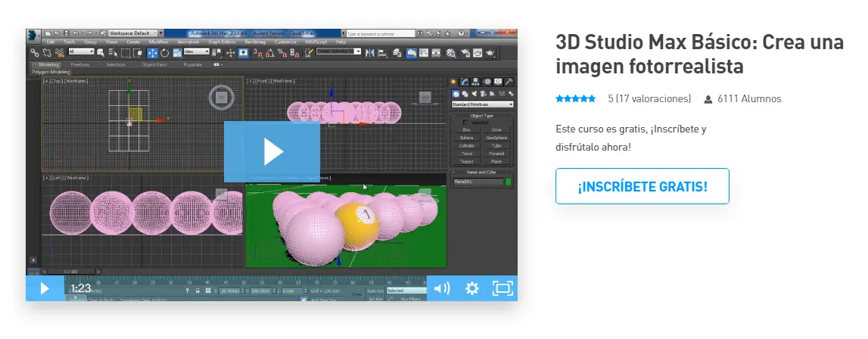Screen dimensions: 868x339
Task: Select the Shapes category icon
Action: [465, 94]
